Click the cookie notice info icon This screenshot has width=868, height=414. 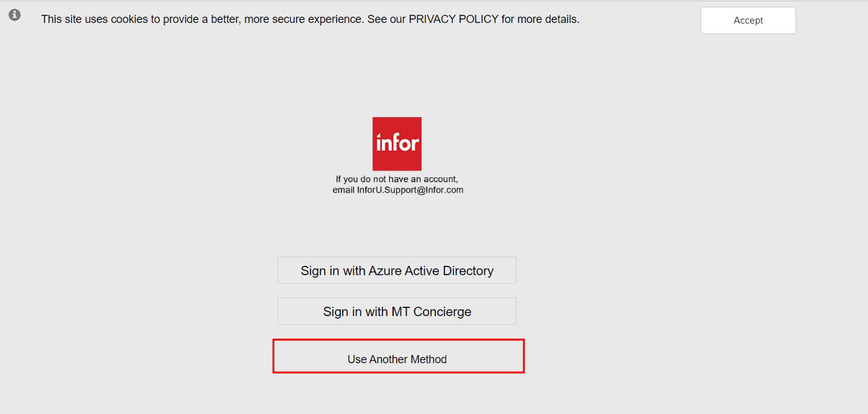(15, 15)
